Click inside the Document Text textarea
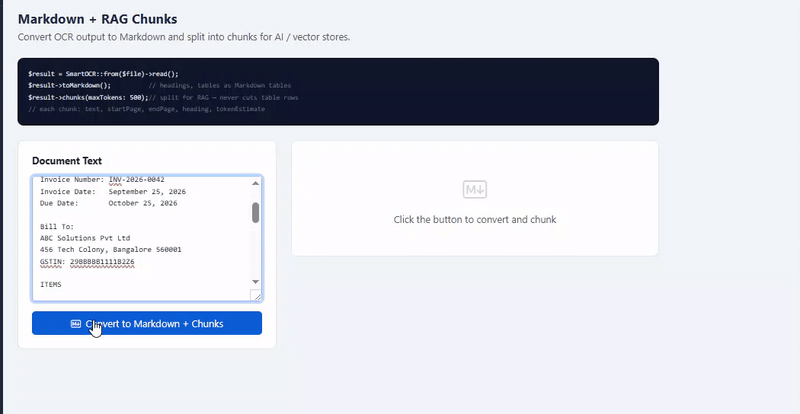Image resolution: width=800 pixels, height=414 pixels. pos(147,238)
